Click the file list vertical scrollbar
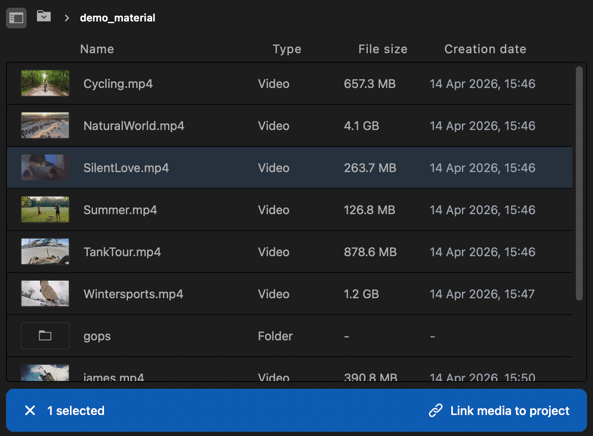This screenshot has height=436, width=593. [x=579, y=183]
